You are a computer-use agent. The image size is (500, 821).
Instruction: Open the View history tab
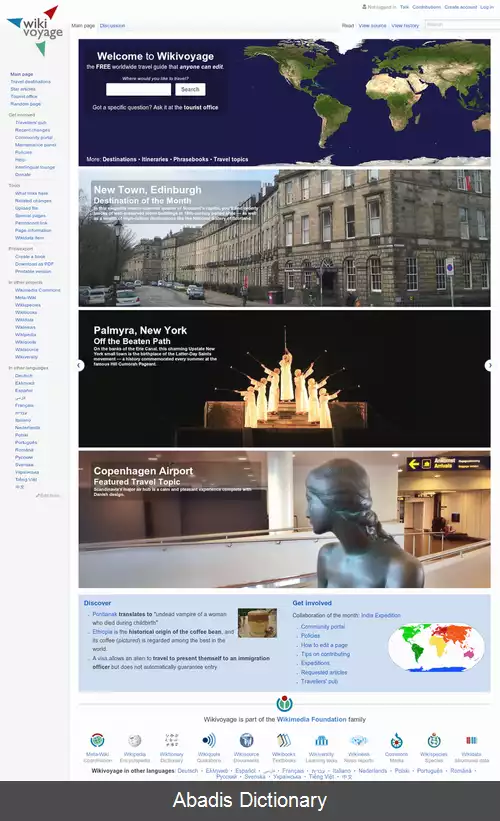coord(405,25)
